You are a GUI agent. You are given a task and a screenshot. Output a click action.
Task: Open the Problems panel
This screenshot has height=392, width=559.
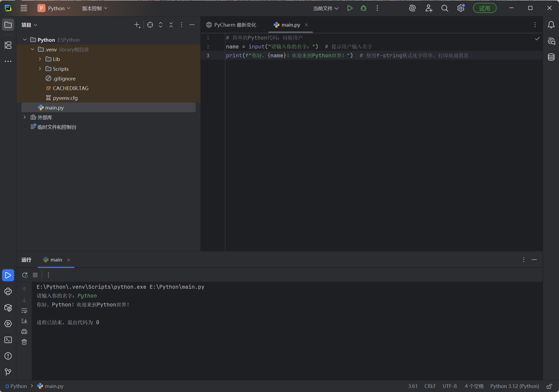click(8, 356)
